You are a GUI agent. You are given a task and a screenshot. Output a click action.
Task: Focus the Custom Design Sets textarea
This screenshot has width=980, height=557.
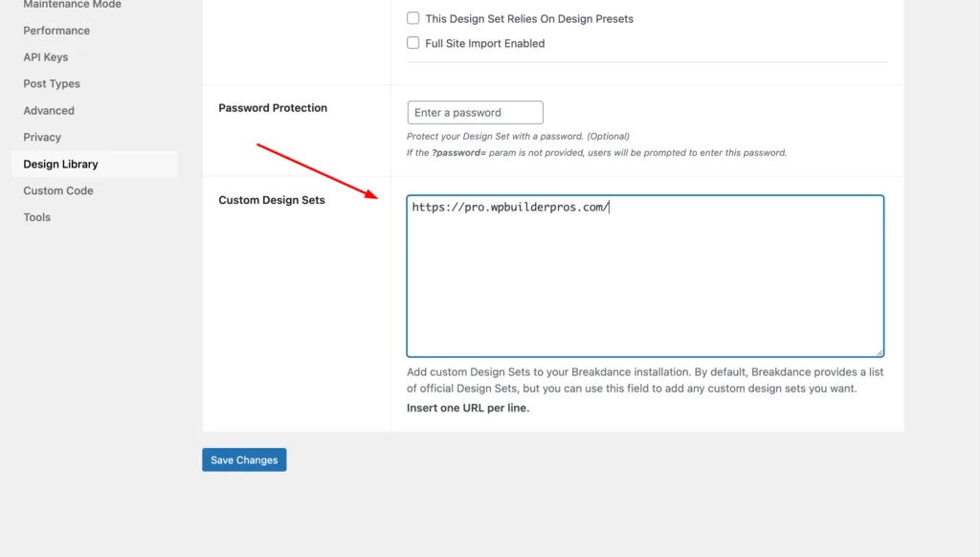click(x=645, y=276)
